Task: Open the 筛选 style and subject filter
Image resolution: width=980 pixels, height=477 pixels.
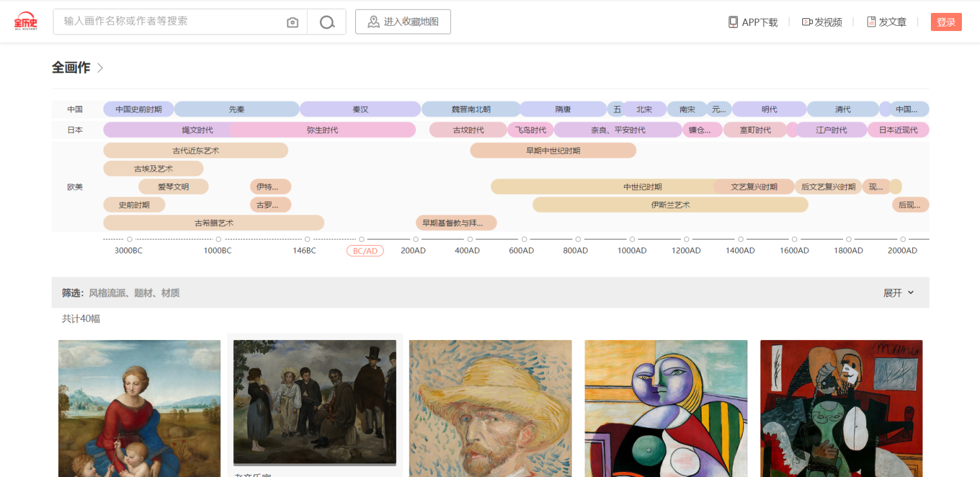Action: point(121,293)
